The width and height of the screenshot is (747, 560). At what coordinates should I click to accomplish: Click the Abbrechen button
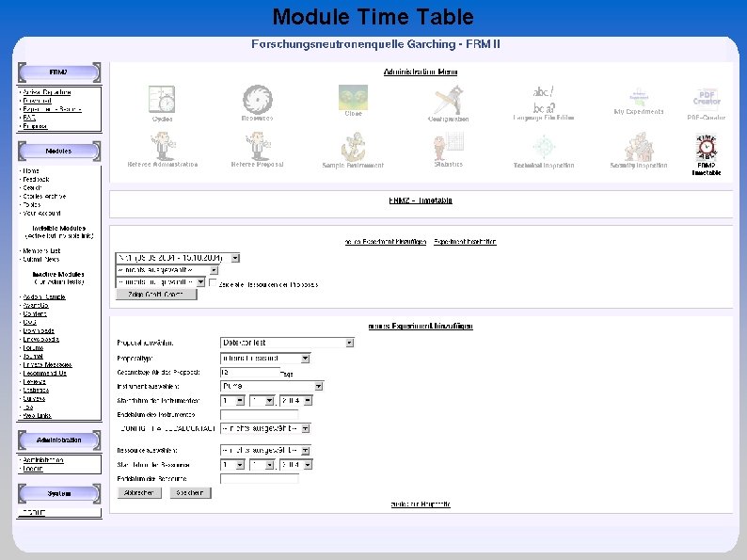[x=139, y=493]
